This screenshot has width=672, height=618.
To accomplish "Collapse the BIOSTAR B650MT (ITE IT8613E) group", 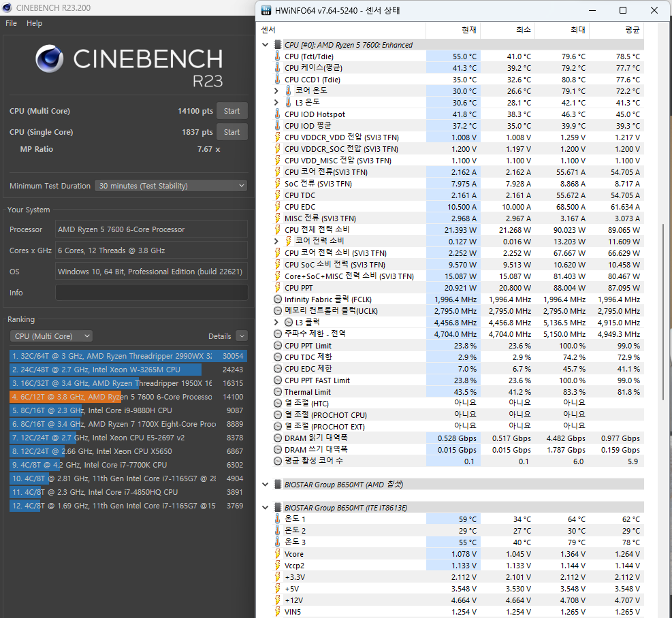I will 266,508.
